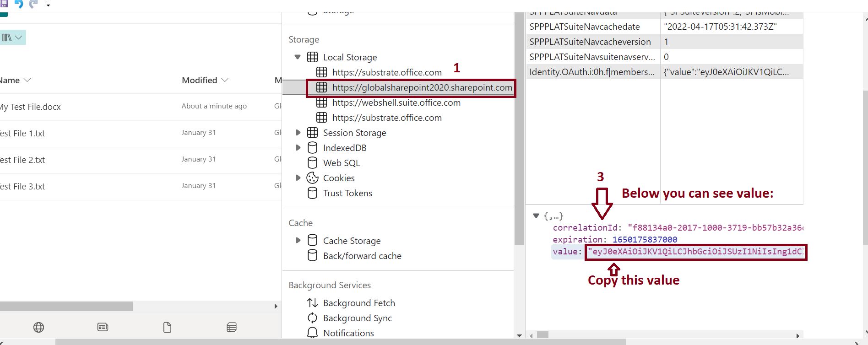The image size is (868, 345).
Task: Click the Background Fetch arrows icon
Action: pyautogui.click(x=312, y=303)
